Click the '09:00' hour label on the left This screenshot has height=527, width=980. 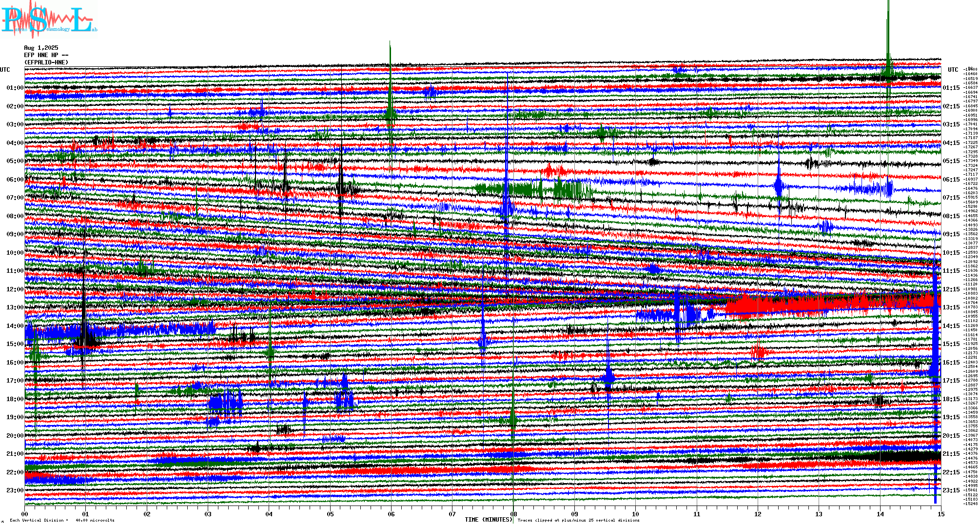(x=15, y=234)
